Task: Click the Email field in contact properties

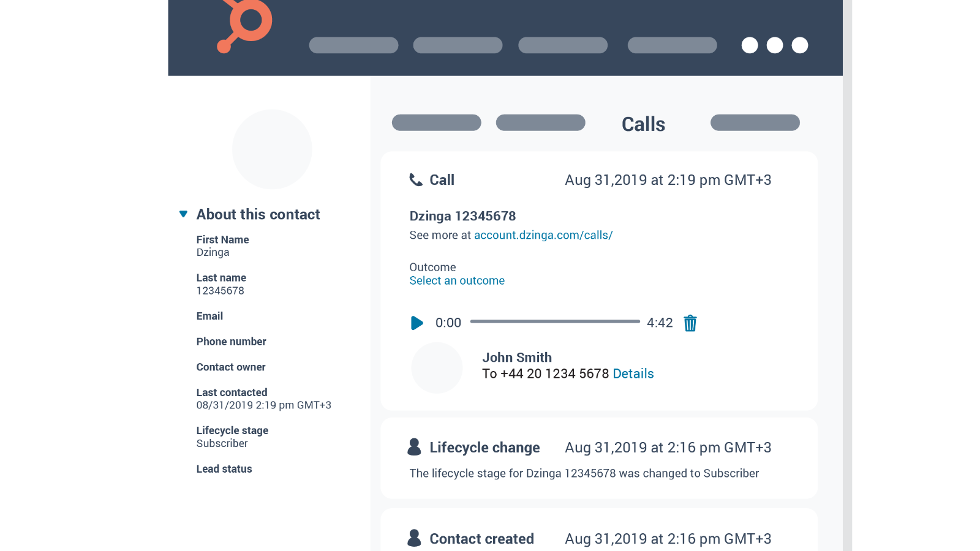Action: point(209,316)
